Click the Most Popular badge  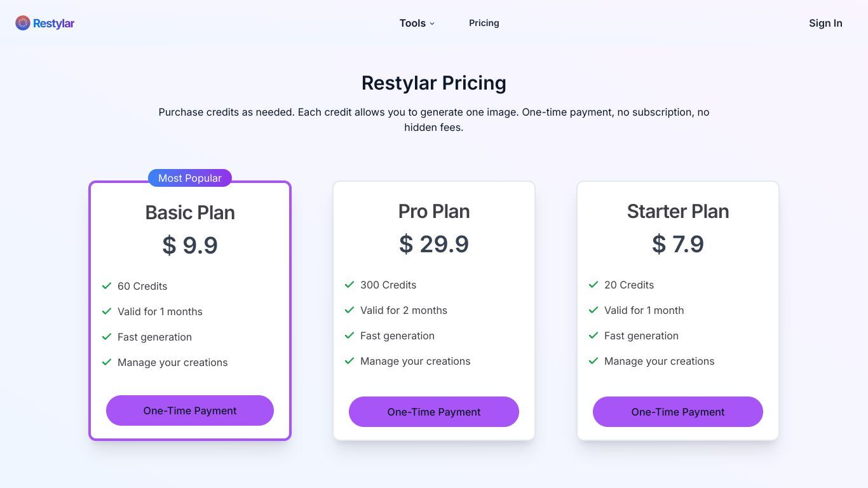tap(190, 178)
